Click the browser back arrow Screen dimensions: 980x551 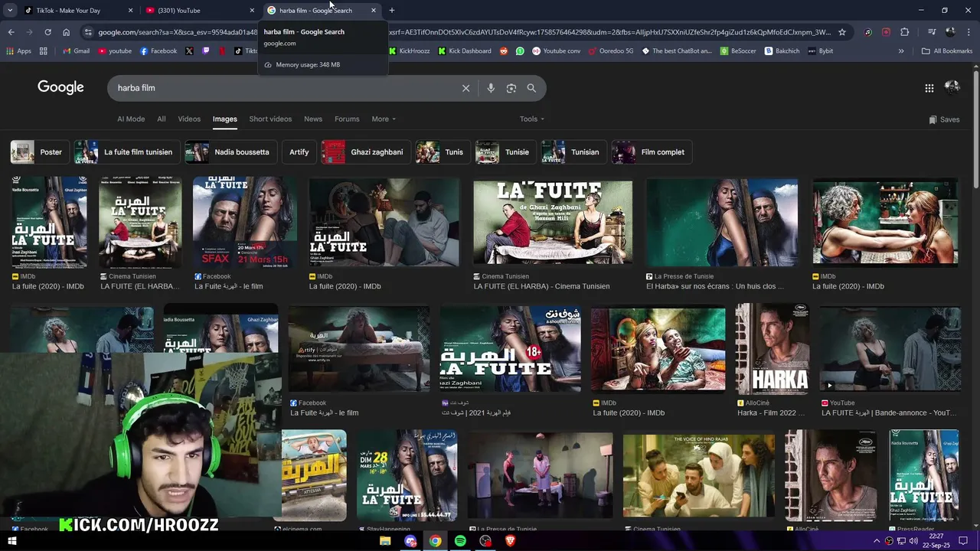click(x=11, y=32)
